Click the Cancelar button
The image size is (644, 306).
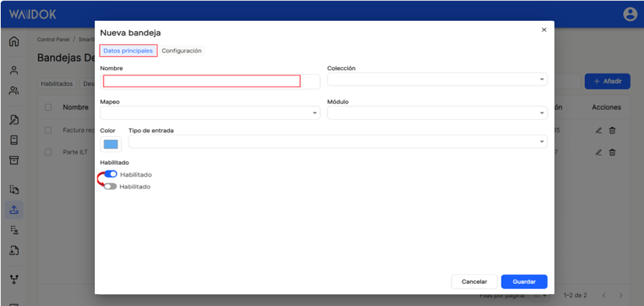click(474, 282)
